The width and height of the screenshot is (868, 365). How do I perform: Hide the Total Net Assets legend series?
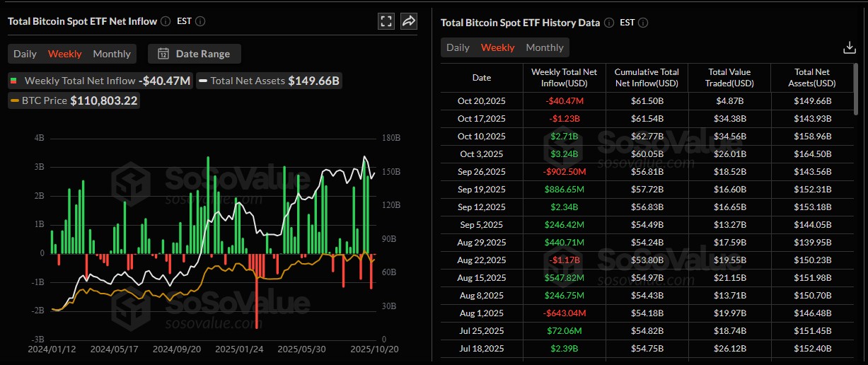[270, 81]
